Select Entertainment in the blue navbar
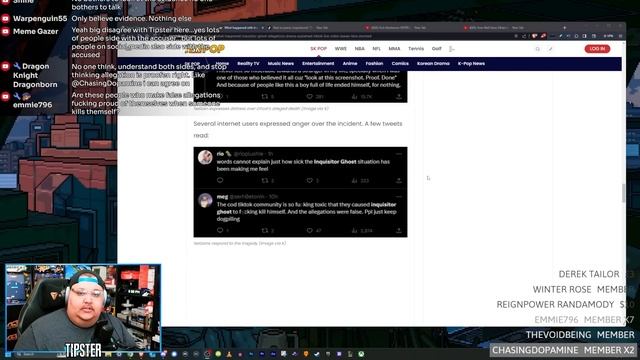 pyautogui.click(x=318, y=64)
